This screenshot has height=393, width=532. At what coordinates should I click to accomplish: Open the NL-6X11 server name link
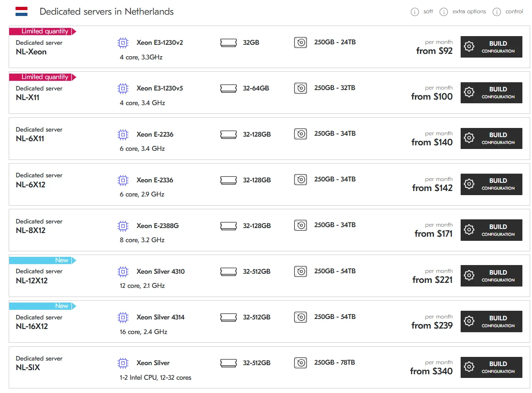click(x=30, y=138)
